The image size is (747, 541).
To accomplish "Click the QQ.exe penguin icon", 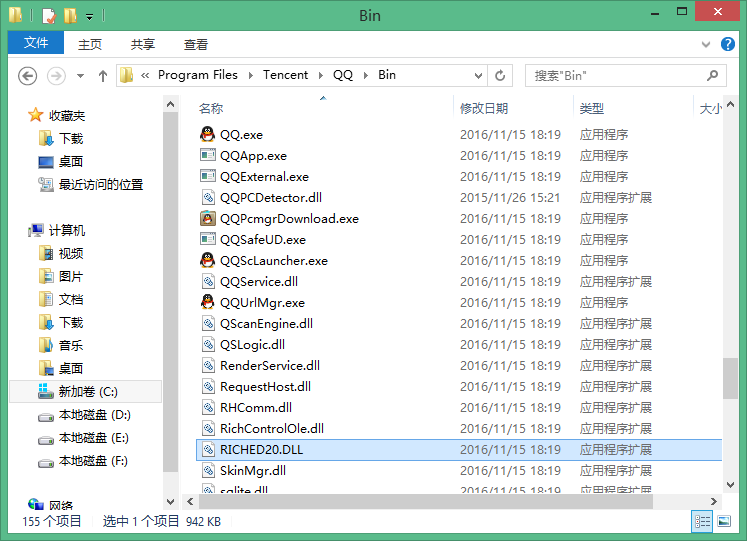I will tap(207, 134).
